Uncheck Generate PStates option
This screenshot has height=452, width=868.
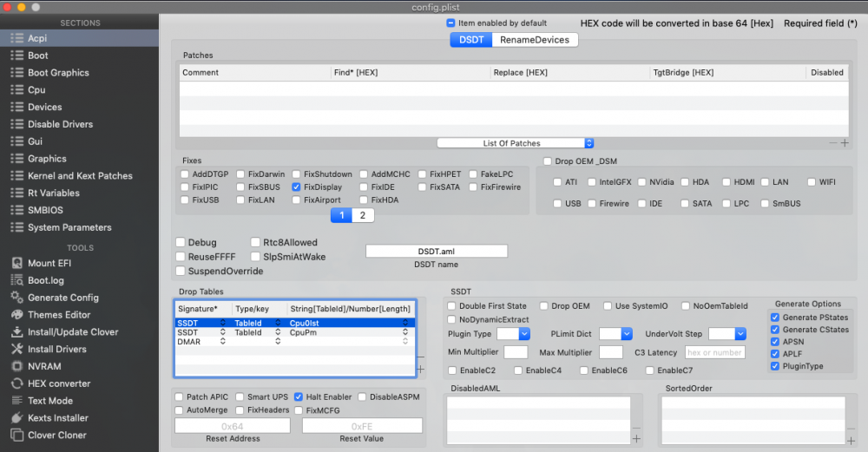pyautogui.click(x=775, y=318)
